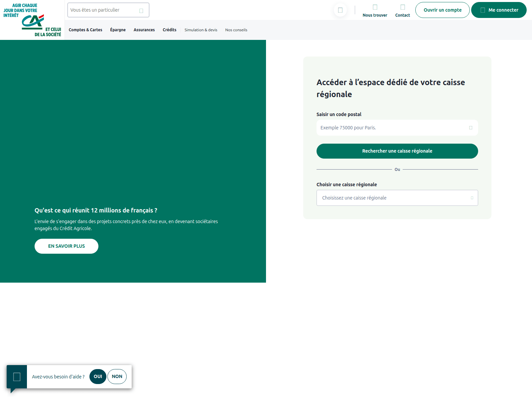532x399 pixels.
Task: Open the Crédits menu
Action: click(170, 30)
